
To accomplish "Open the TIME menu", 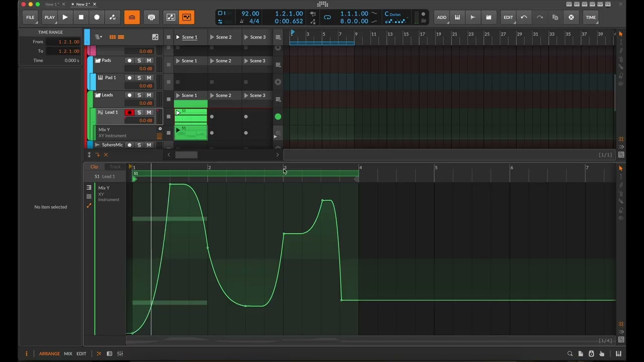I will click(x=591, y=17).
